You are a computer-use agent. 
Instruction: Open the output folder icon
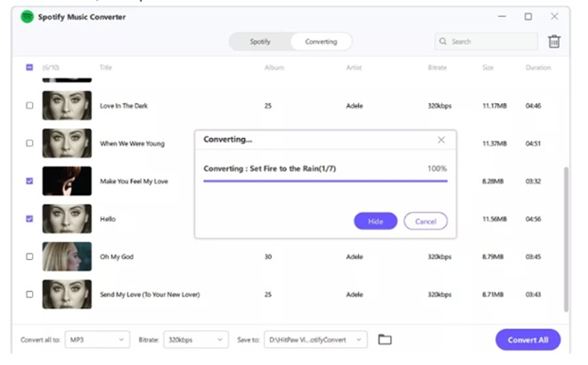coord(385,339)
